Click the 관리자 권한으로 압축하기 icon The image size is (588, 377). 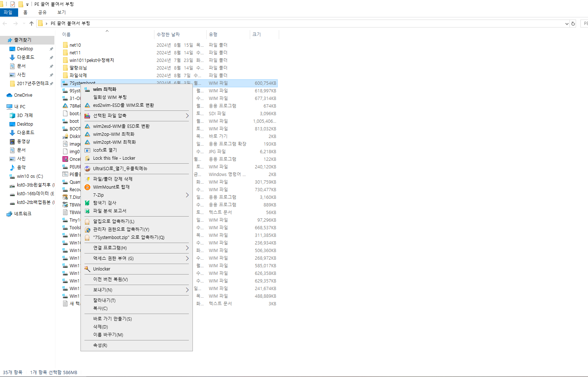87,229
